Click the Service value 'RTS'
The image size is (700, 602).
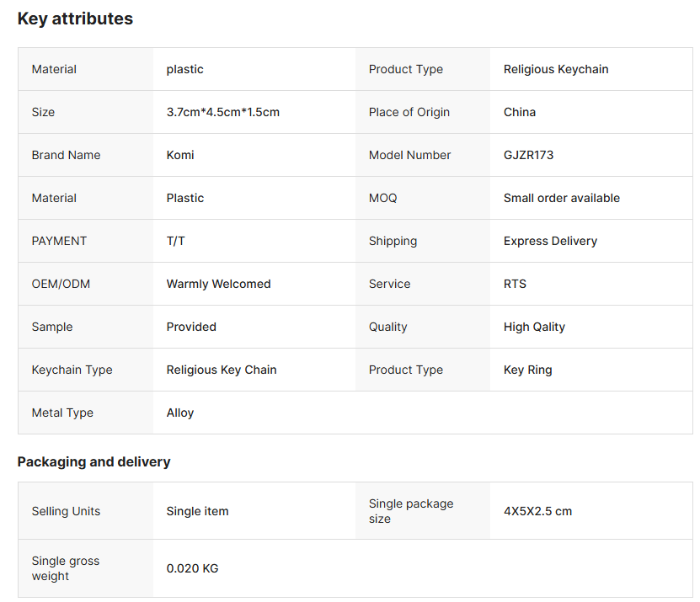click(515, 284)
